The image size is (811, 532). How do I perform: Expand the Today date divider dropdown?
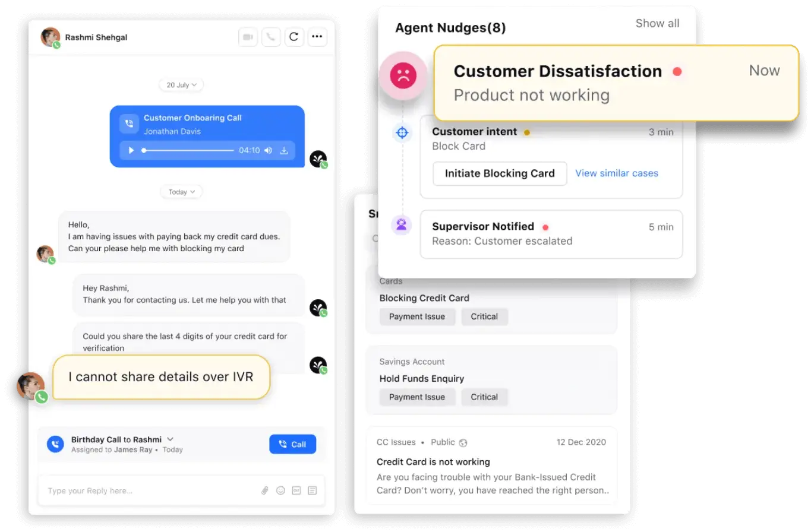pyautogui.click(x=181, y=192)
